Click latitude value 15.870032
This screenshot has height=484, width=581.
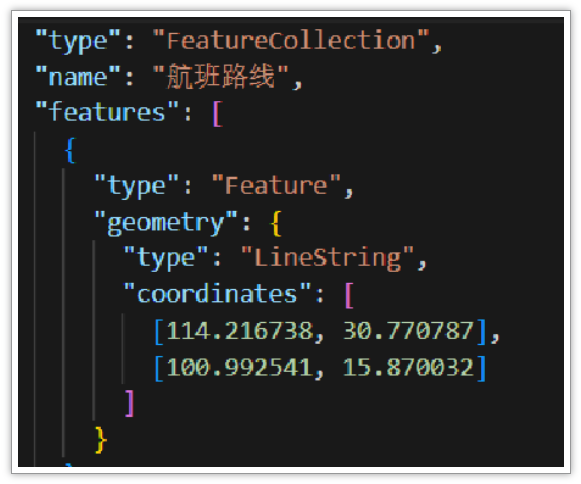pos(408,367)
